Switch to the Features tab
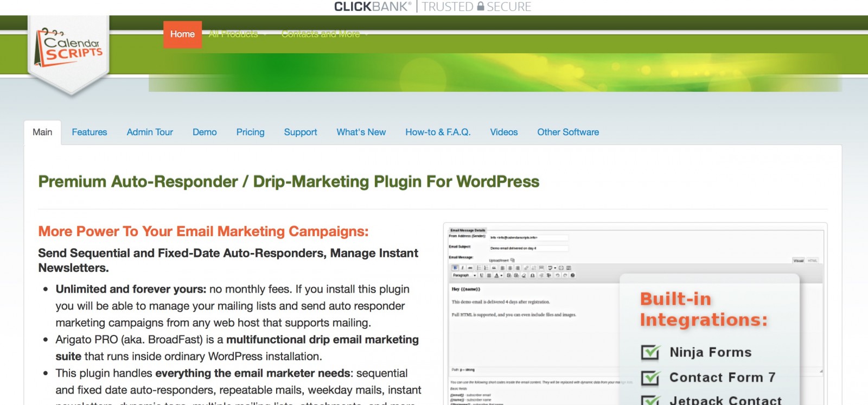 pos(90,132)
